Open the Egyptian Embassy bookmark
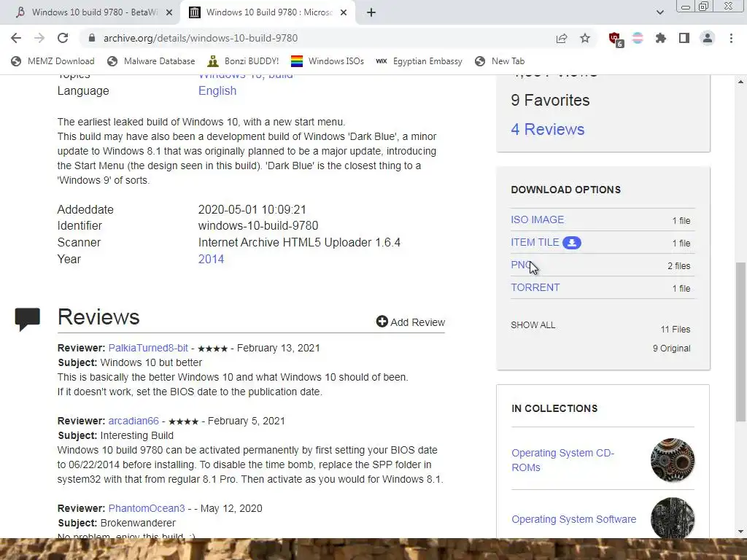The height and width of the screenshot is (560, 747). click(419, 61)
